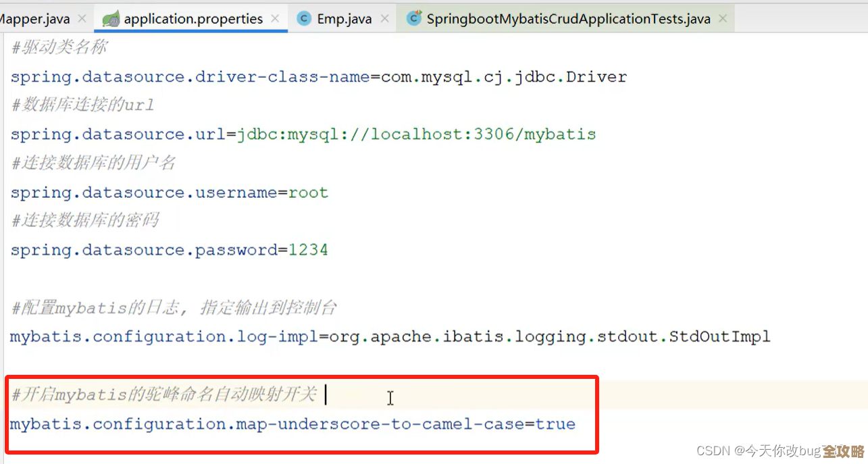Close the SpringbootMybatisCrudApplicationTests.java tab
The image size is (868, 464).
(723, 19)
